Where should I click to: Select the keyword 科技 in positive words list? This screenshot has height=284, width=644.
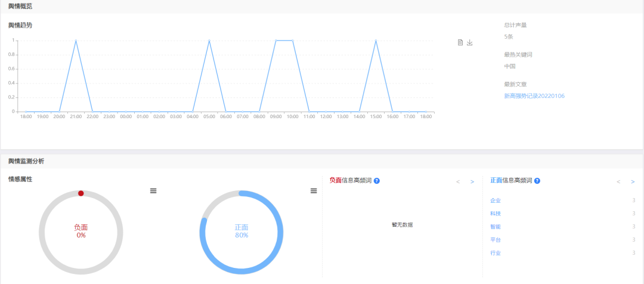(496, 214)
